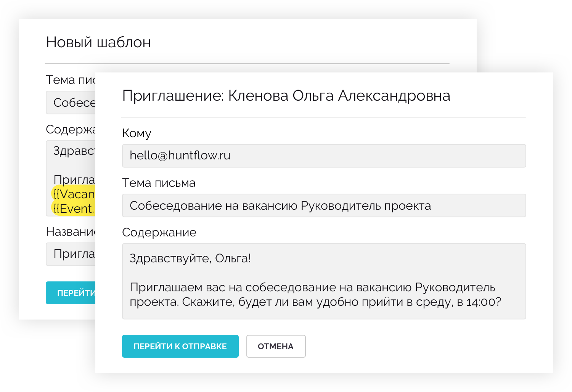The image size is (572, 392).
Task: Select the email subject field about Руководитель проекта
Action: [x=324, y=205]
